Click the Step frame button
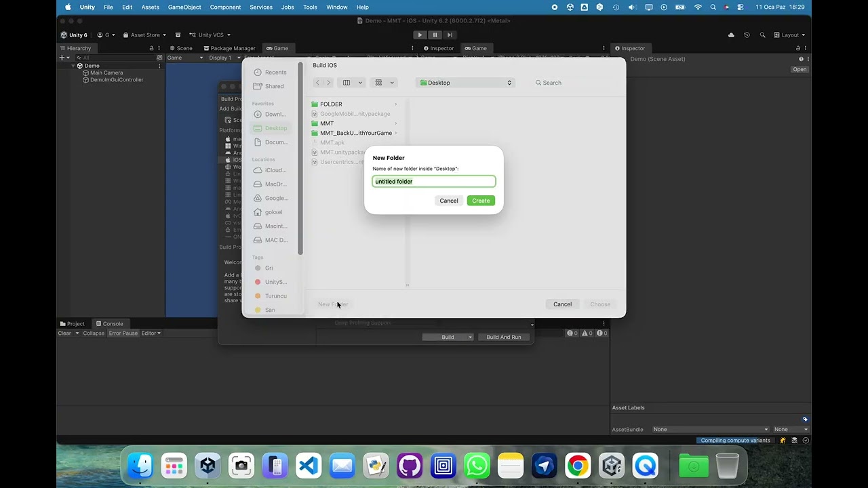 (x=450, y=35)
